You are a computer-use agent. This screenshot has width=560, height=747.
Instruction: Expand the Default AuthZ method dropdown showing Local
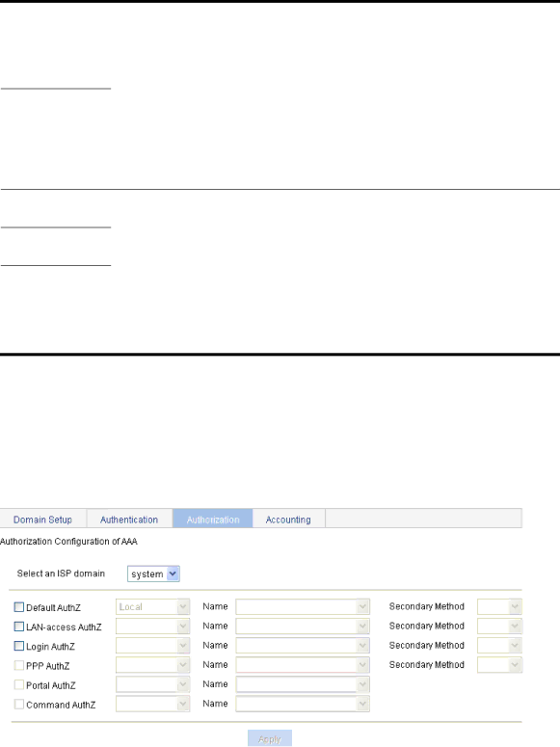coord(152,607)
